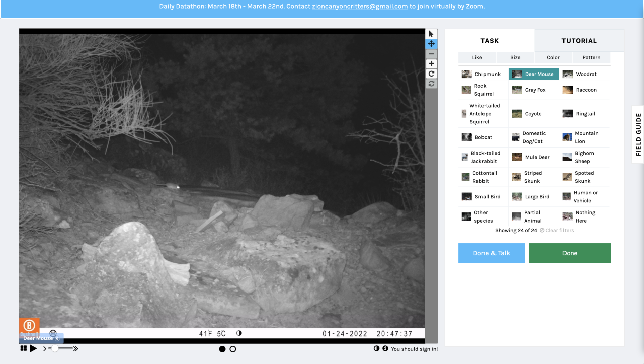Choose Spotted Skunk species
Image resolution: width=644 pixels, height=364 pixels.
coord(585,177)
